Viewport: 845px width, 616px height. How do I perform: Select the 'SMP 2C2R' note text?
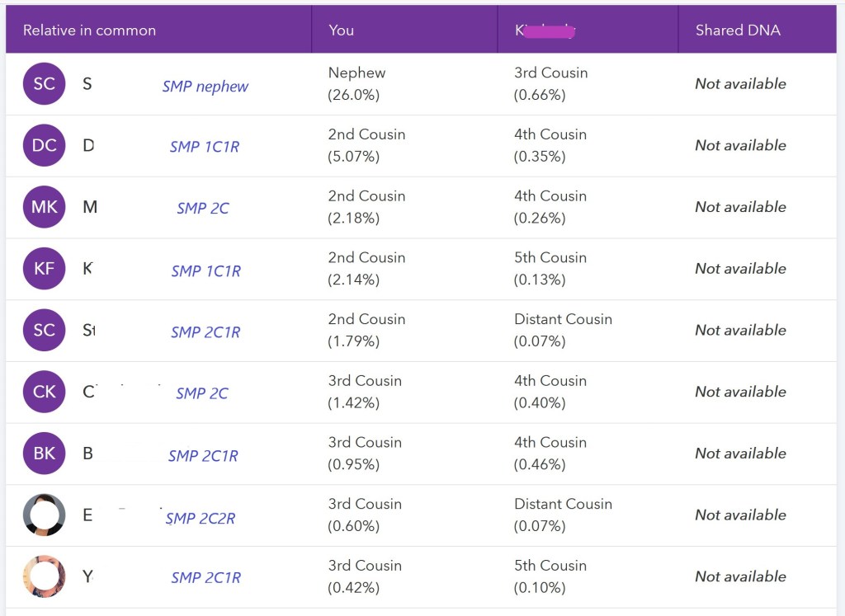[x=201, y=519]
